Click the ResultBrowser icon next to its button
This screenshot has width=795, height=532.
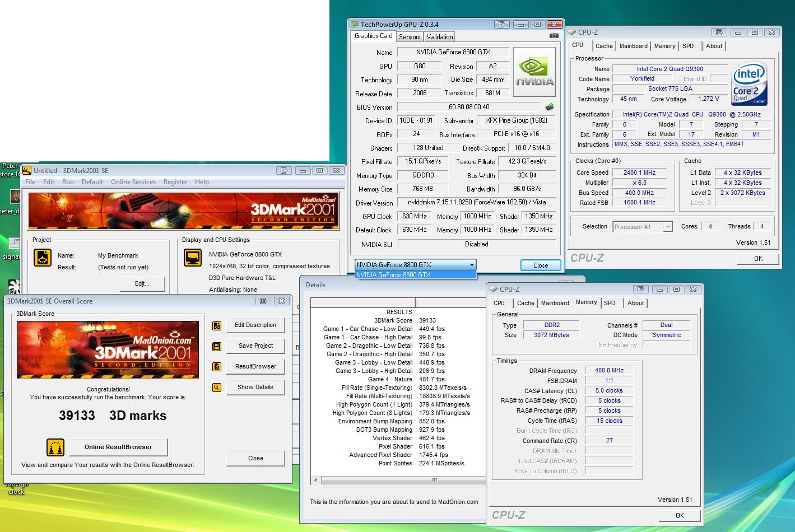click(x=217, y=367)
